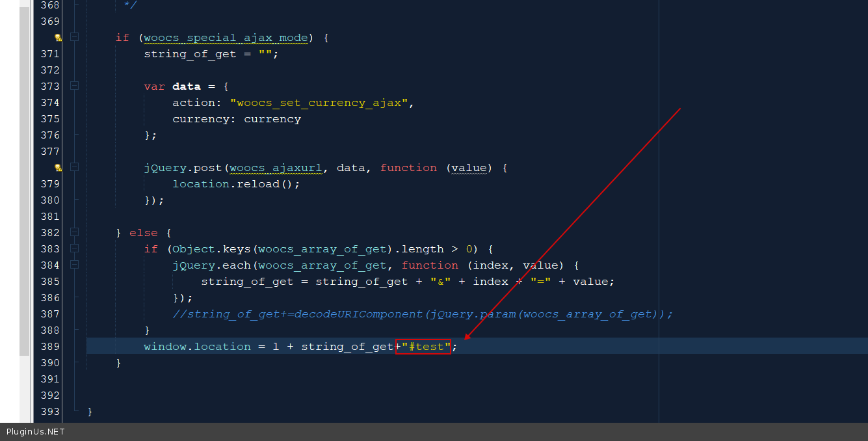Collapse the jQuery.each function block at line 384
The height and width of the screenshot is (441, 868).
[74, 265]
